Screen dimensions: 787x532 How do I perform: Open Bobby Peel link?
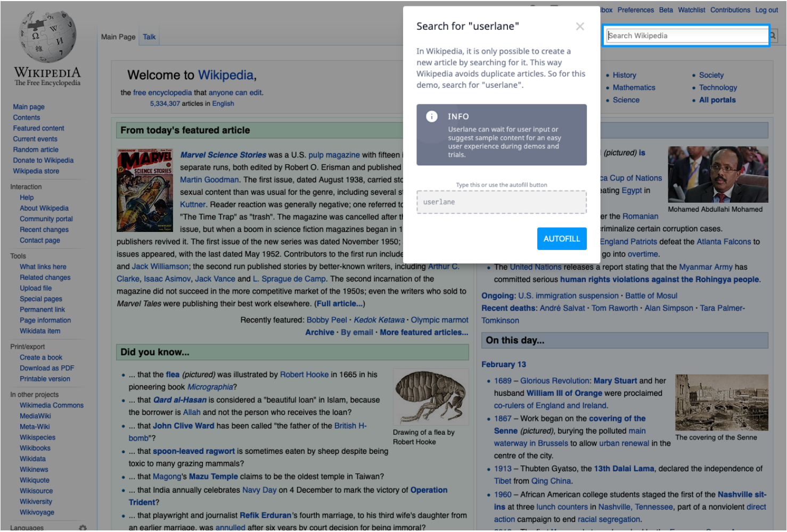tap(326, 320)
